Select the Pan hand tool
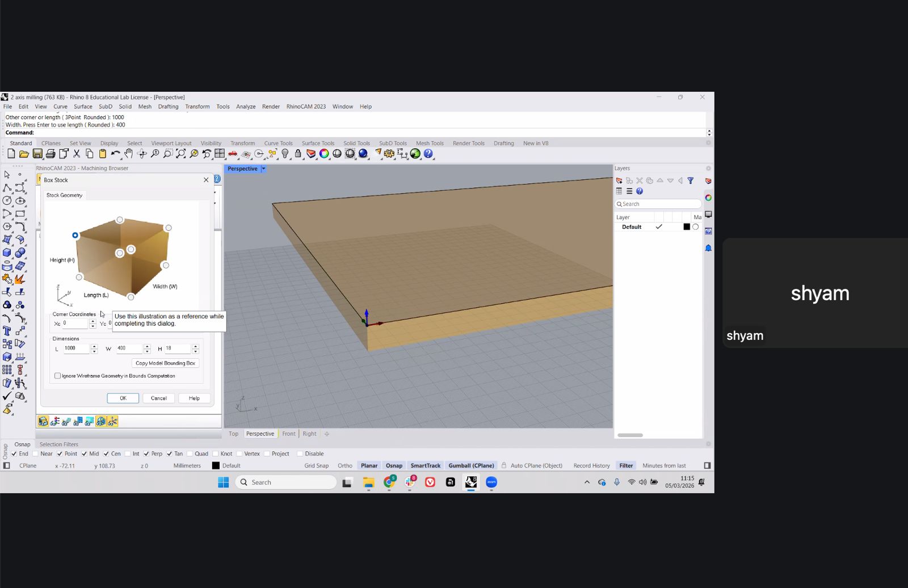The width and height of the screenshot is (908, 588). [x=129, y=154]
